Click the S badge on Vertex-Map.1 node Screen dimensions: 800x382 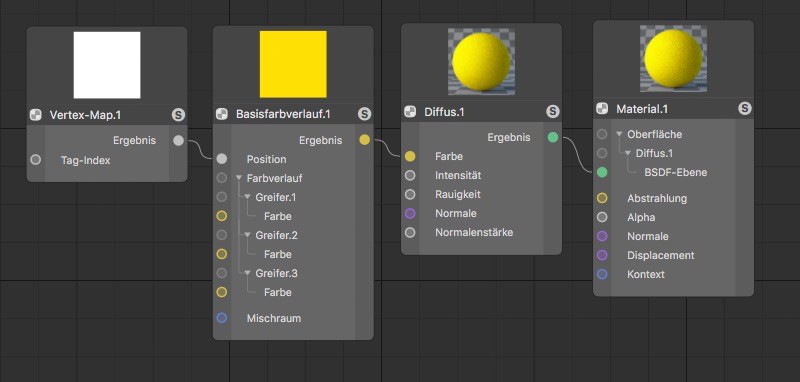click(x=178, y=115)
